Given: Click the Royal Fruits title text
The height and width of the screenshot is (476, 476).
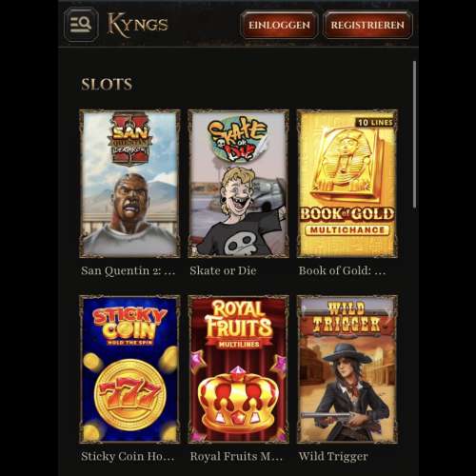Looking at the screenshot, I should point(236,456).
